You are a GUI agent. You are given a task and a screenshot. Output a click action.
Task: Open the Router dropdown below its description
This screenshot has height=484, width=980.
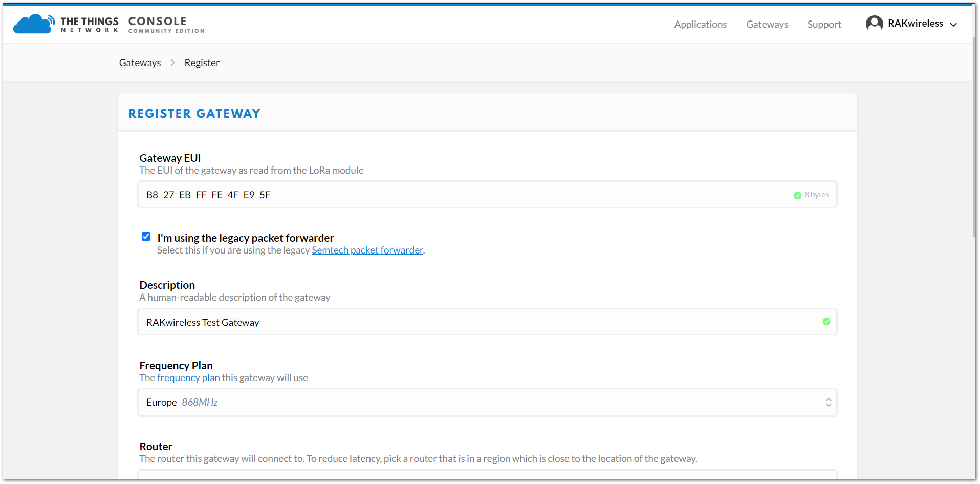point(487,475)
